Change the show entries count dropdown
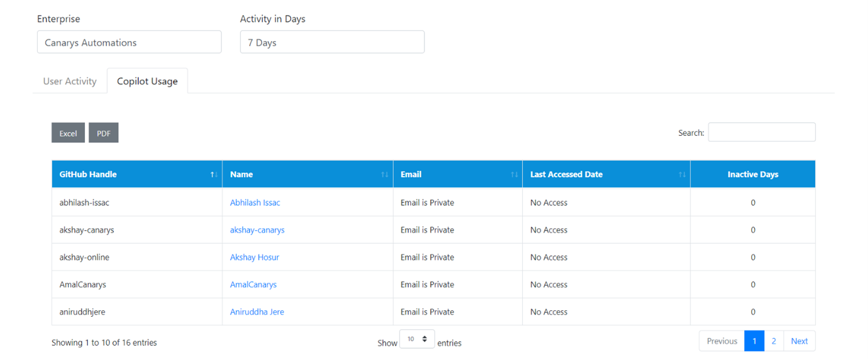Screen dimensions: 868x359 (x=417, y=339)
